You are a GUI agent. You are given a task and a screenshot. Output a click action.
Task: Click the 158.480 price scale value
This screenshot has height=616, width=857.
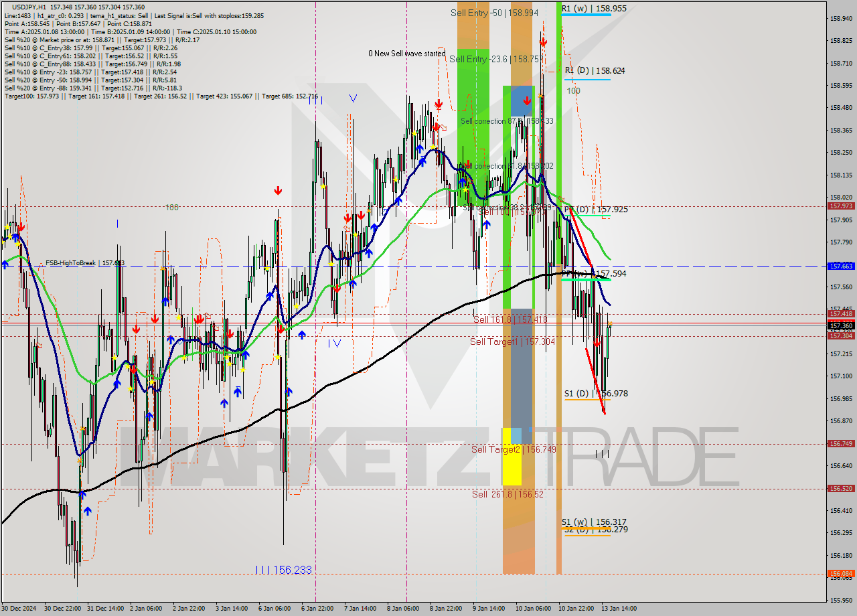(x=841, y=107)
